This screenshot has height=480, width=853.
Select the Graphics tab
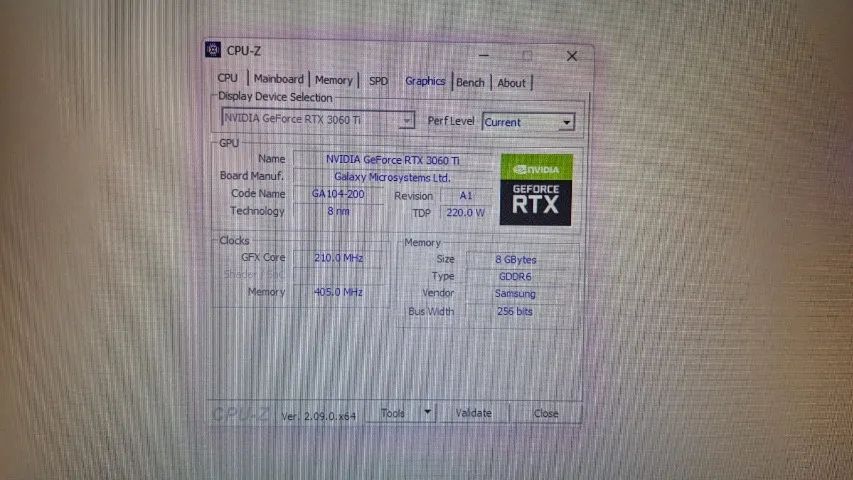coord(425,81)
